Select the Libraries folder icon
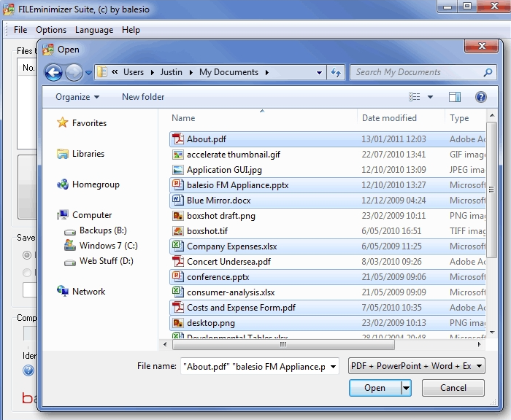Viewport: 511px width, 420px height. tap(63, 154)
